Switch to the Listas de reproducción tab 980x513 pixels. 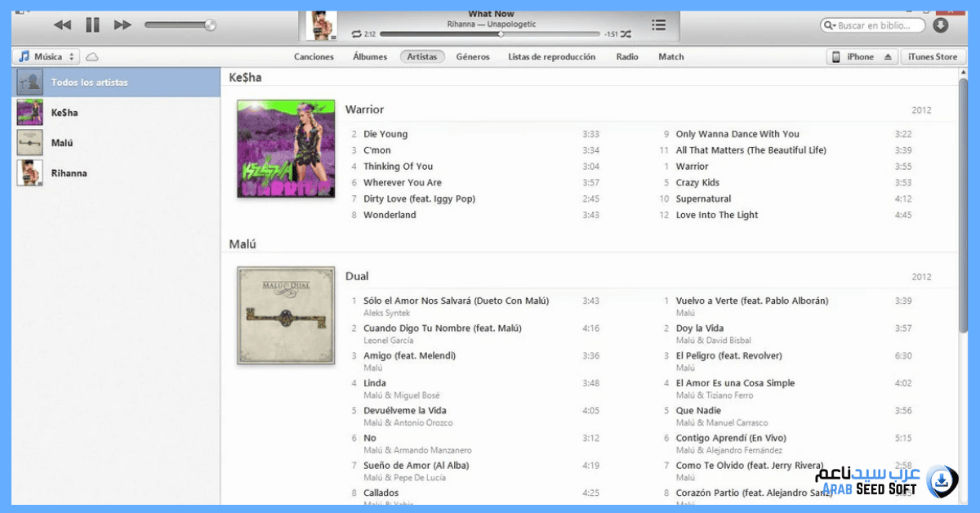(551, 57)
